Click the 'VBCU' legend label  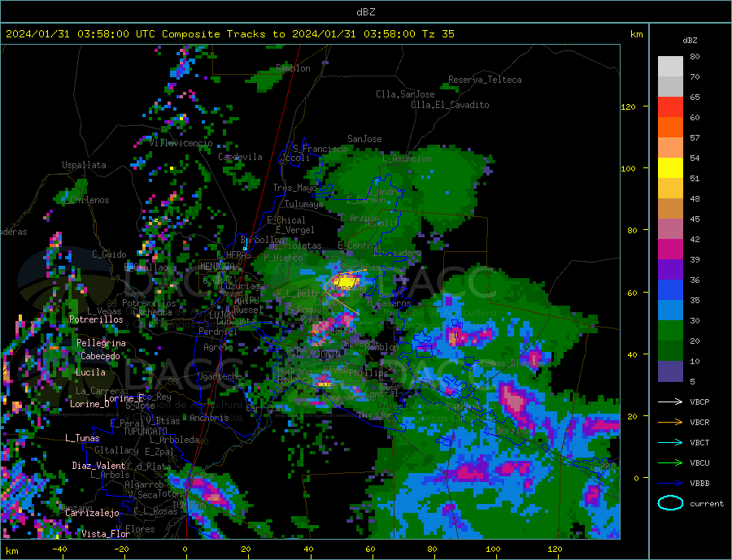tap(699, 463)
